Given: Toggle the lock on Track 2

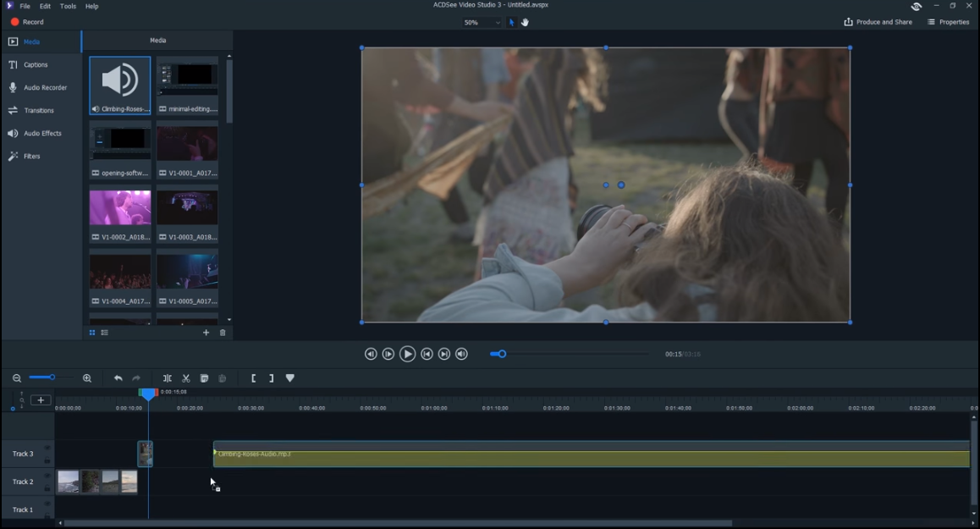Looking at the screenshot, I should click(47, 488).
